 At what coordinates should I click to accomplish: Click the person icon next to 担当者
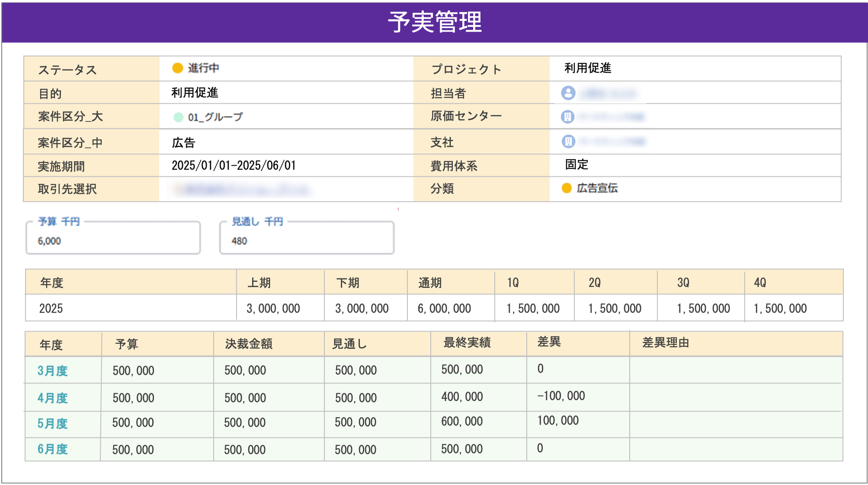pyautogui.click(x=568, y=93)
